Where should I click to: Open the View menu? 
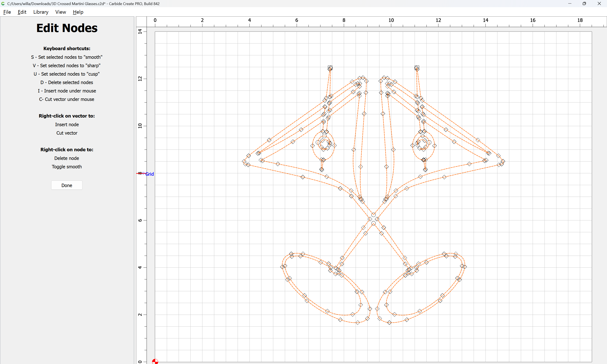click(x=60, y=12)
